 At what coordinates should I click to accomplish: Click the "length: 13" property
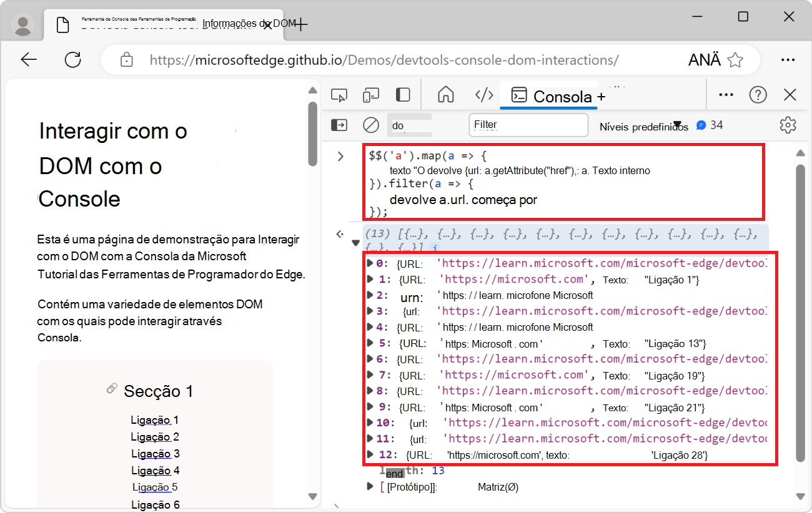tap(412, 471)
